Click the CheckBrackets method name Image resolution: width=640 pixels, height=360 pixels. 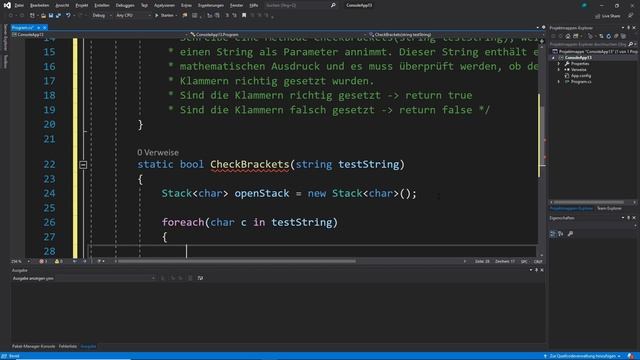249,164
